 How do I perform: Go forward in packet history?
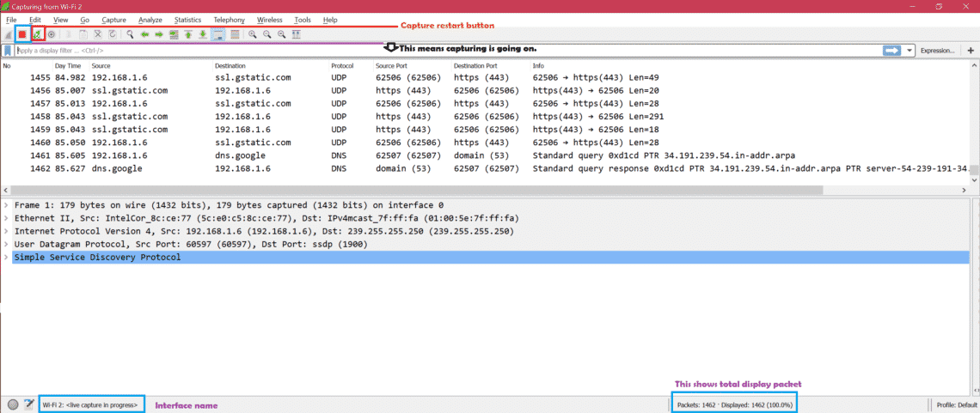pyautogui.click(x=159, y=34)
